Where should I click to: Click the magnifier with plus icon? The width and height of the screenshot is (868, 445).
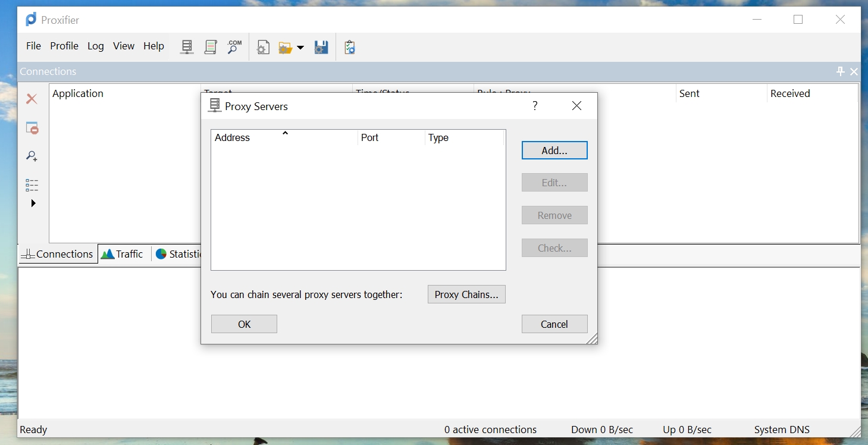[x=32, y=156]
